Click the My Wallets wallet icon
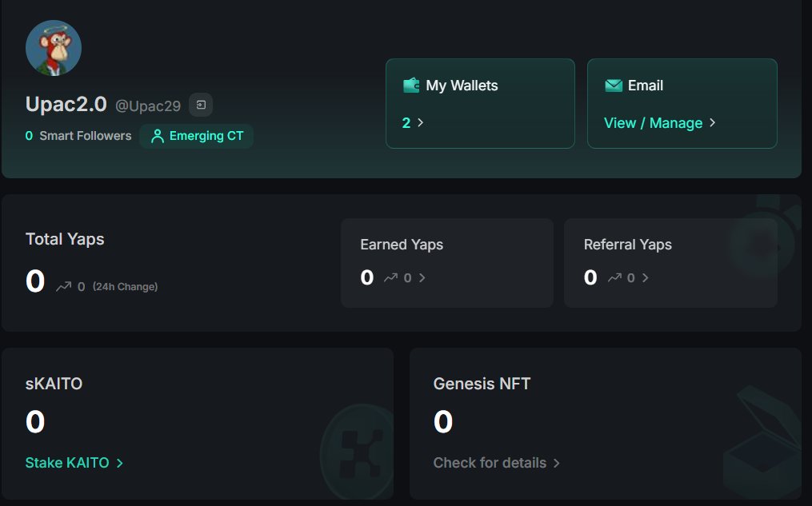812x506 pixels. [x=411, y=86]
